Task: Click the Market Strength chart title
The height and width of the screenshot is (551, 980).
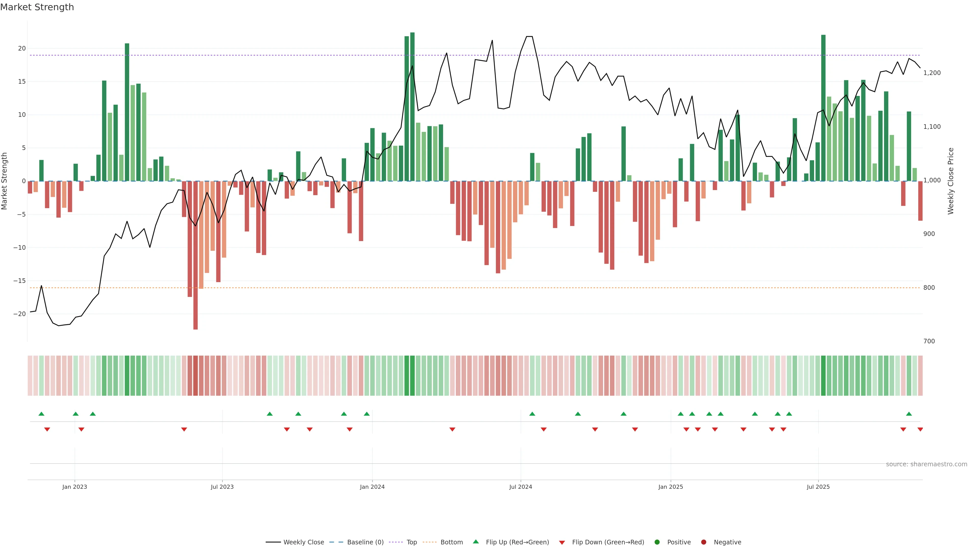Action: tap(37, 7)
